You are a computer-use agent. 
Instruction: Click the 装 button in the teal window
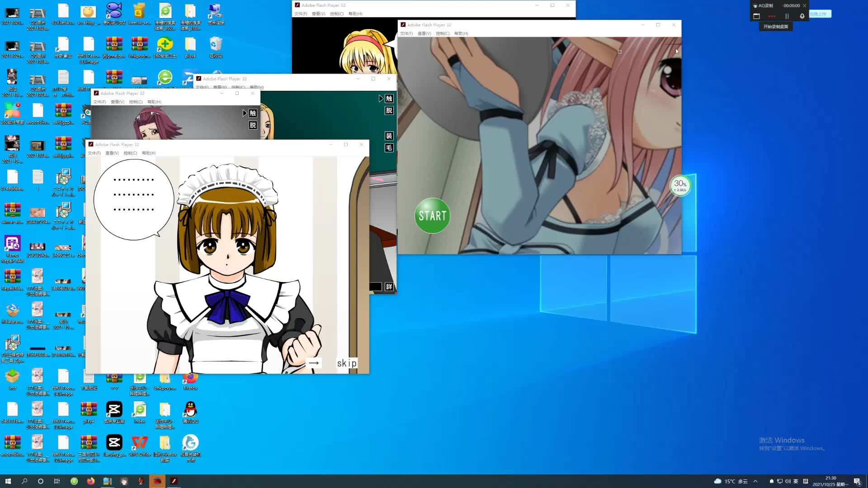tap(389, 136)
